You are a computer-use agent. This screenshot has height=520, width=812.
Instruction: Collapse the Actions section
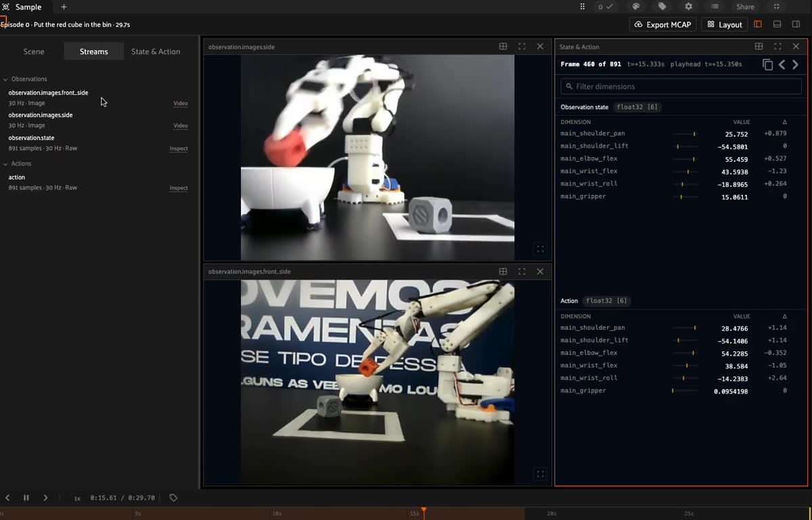[x=18, y=164]
